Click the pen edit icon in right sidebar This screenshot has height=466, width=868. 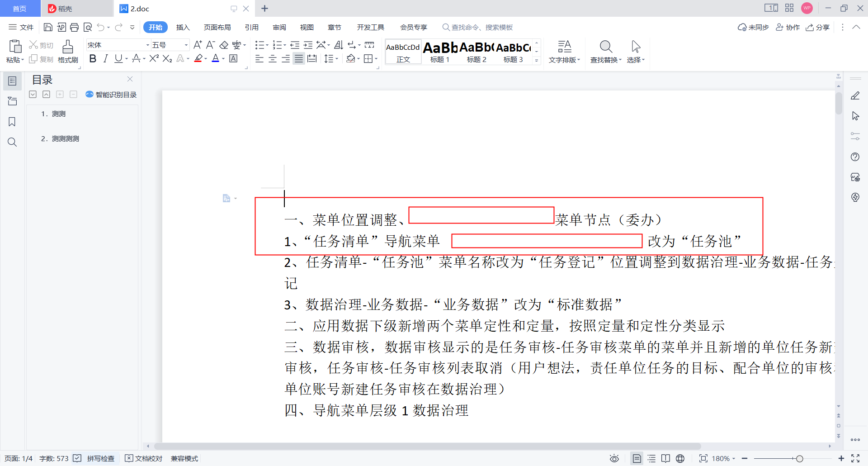click(855, 96)
